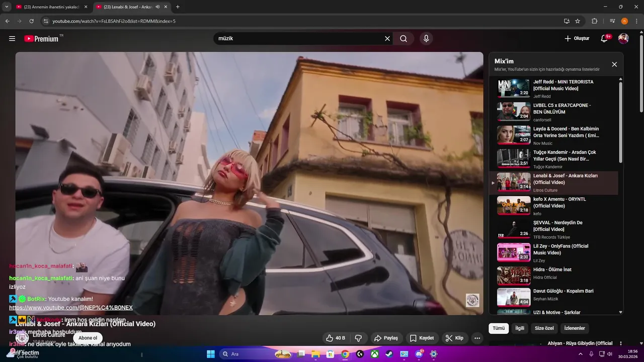
Task: Open UZI & Motive - Şarkılar item
Action: pos(553,312)
